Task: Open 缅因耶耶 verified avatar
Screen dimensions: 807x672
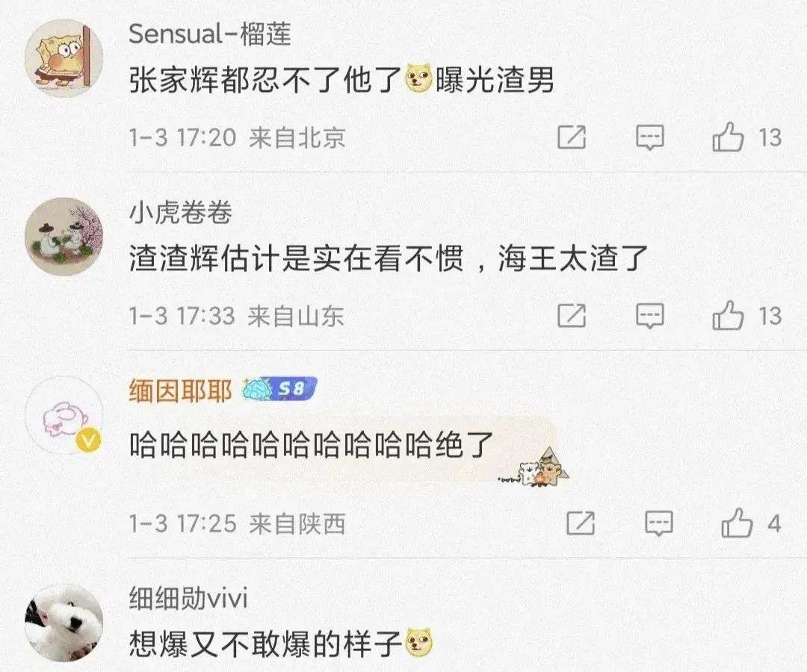Action: [64, 415]
